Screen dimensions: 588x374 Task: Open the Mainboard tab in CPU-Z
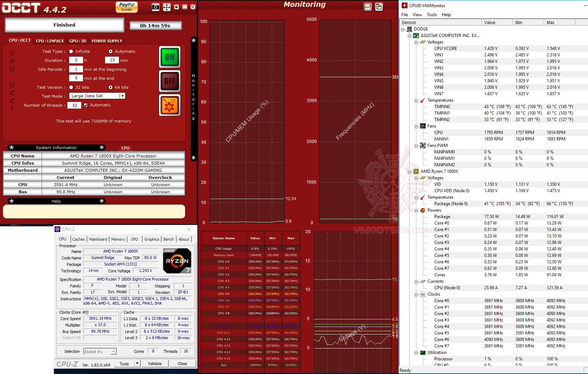tap(98, 239)
